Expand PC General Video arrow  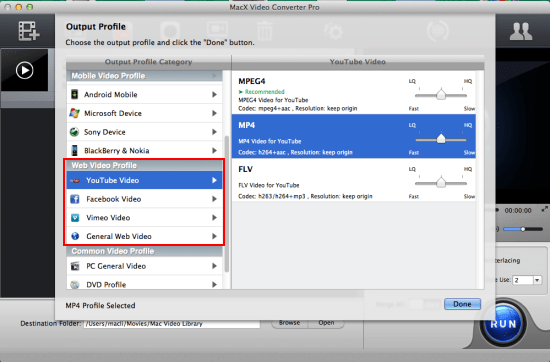click(x=214, y=266)
